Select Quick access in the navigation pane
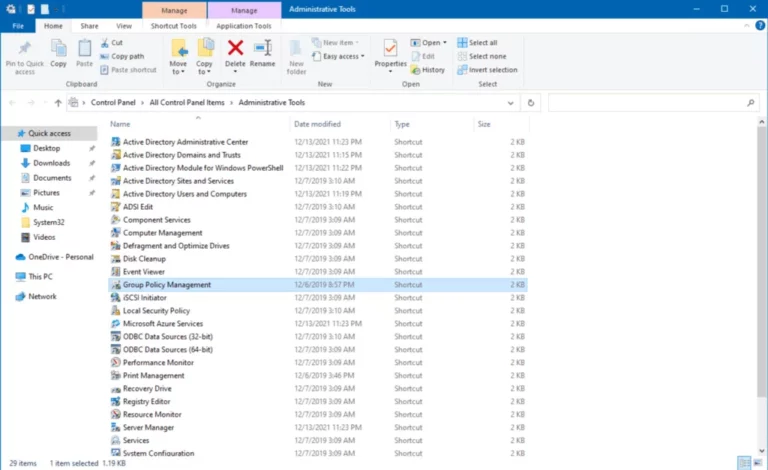The width and height of the screenshot is (768, 470). [49, 133]
